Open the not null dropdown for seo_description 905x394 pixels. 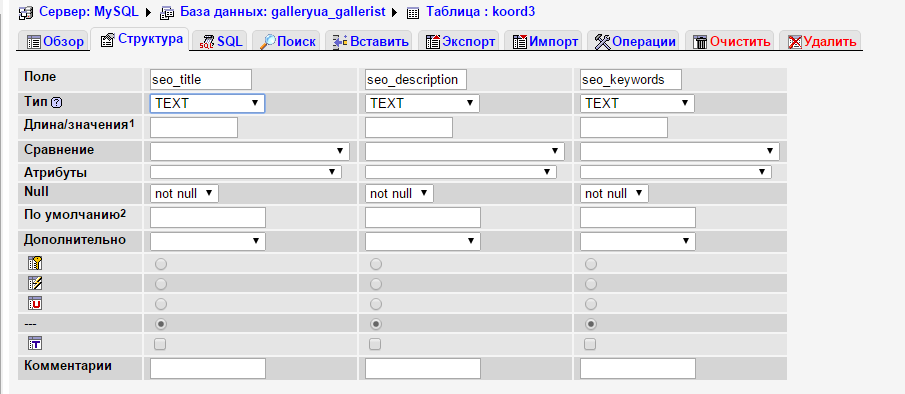point(399,194)
